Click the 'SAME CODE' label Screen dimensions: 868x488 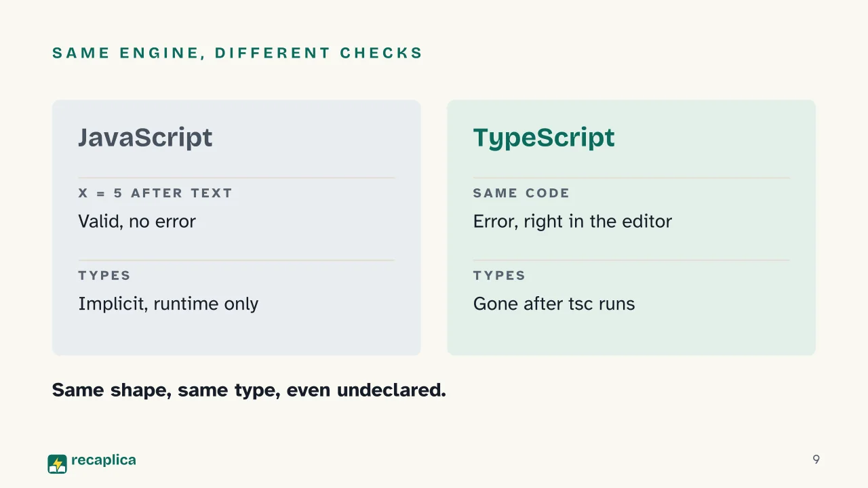coord(521,193)
